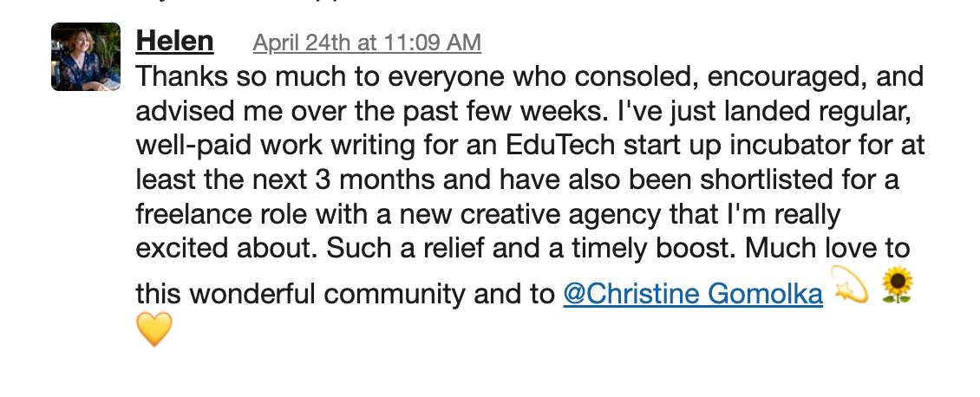The image size is (980, 397).
Task: Click the yellow heart emoji
Action: (154, 329)
